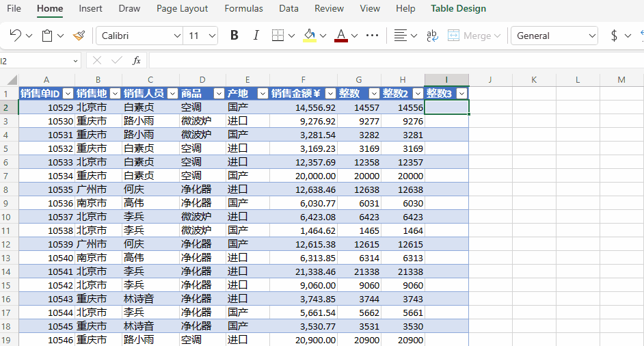
Task: Open filter for 整数 column
Action: tap(374, 94)
